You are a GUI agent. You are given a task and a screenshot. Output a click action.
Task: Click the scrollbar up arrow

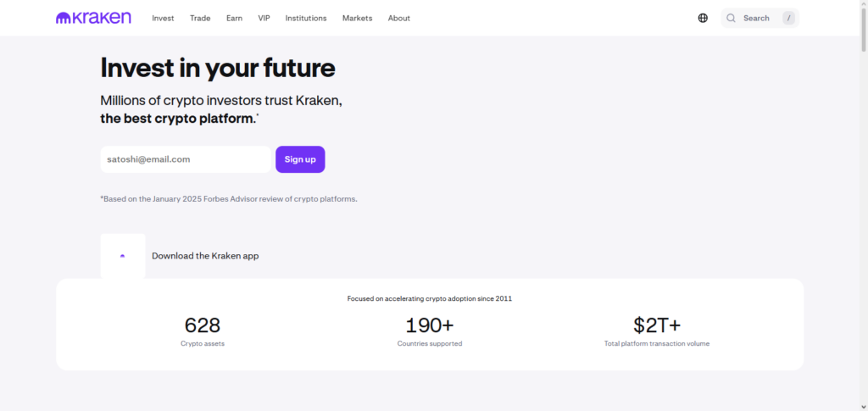[862, 5]
